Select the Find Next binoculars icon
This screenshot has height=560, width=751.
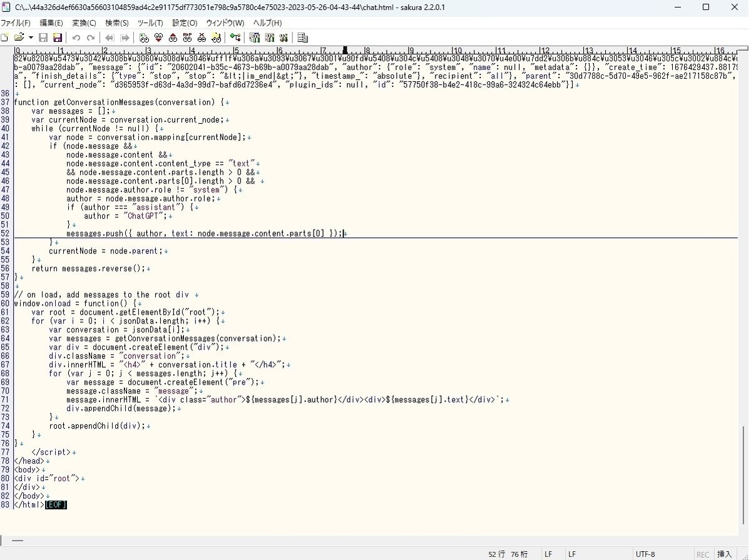tap(158, 38)
